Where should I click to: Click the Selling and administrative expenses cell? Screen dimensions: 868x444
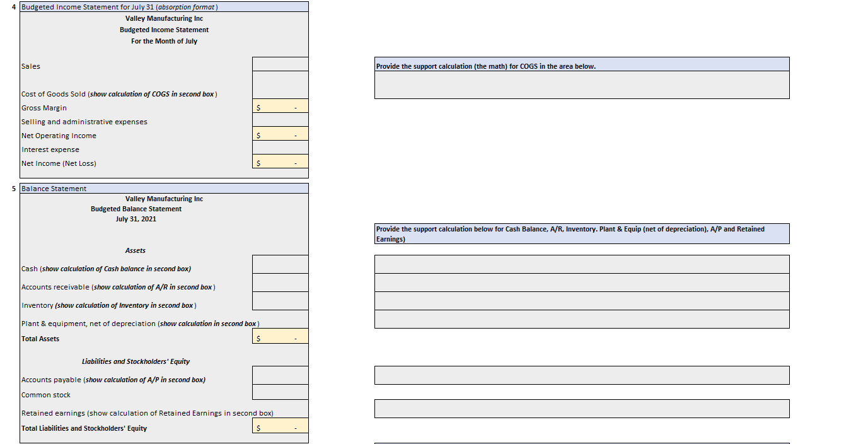click(x=280, y=119)
